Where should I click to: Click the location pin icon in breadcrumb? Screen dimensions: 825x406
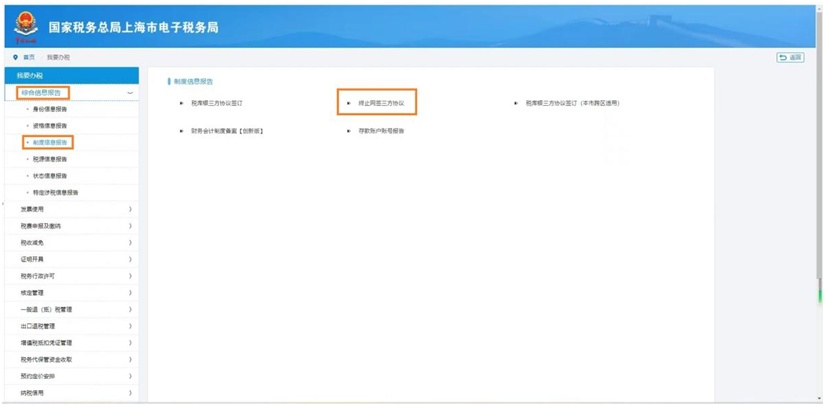16,57
